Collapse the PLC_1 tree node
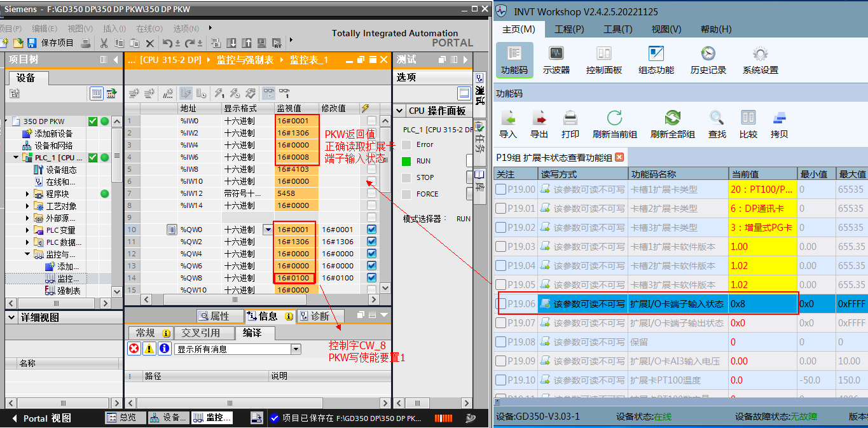 tap(17, 158)
